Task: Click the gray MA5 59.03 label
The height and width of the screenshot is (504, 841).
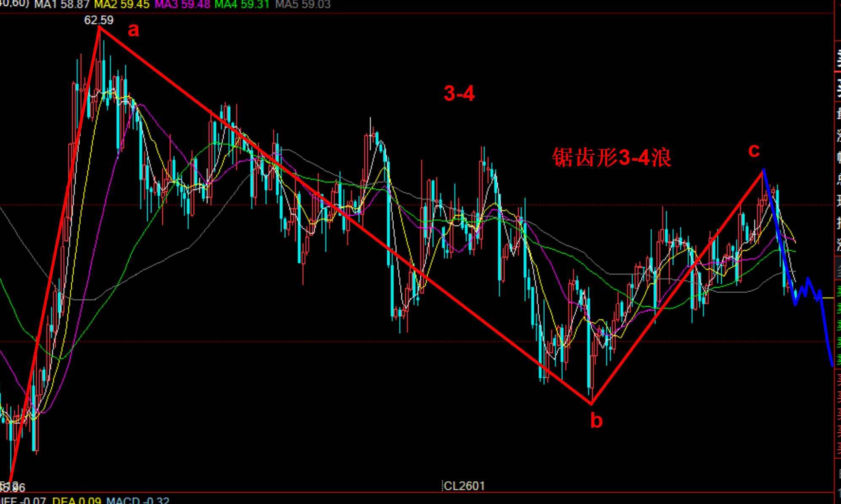Action: (302, 5)
